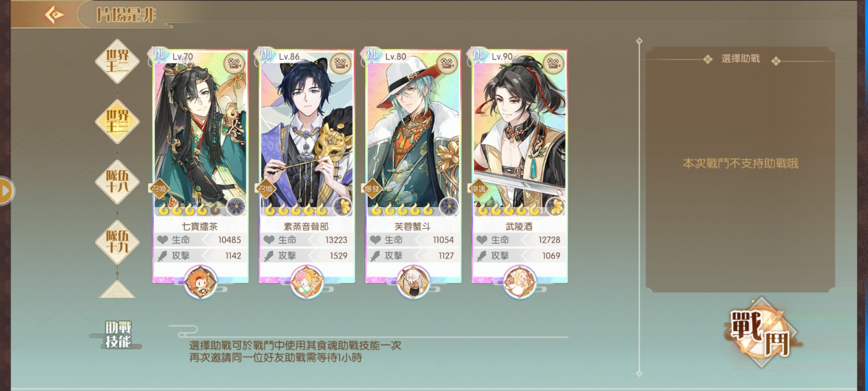Start the battle with 戰鬥 button
The width and height of the screenshot is (868, 391).
click(x=762, y=332)
